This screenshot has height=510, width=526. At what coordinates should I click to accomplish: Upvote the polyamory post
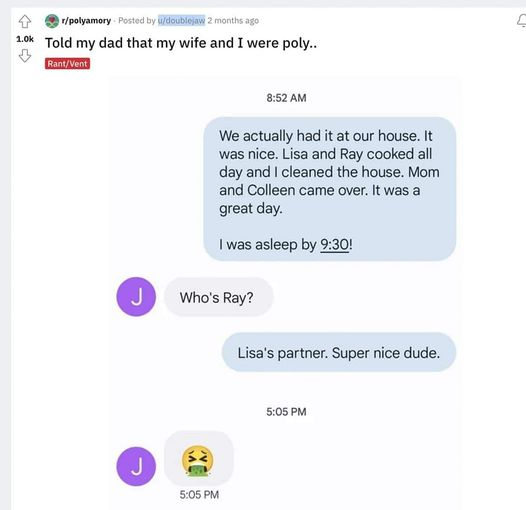click(x=24, y=21)
